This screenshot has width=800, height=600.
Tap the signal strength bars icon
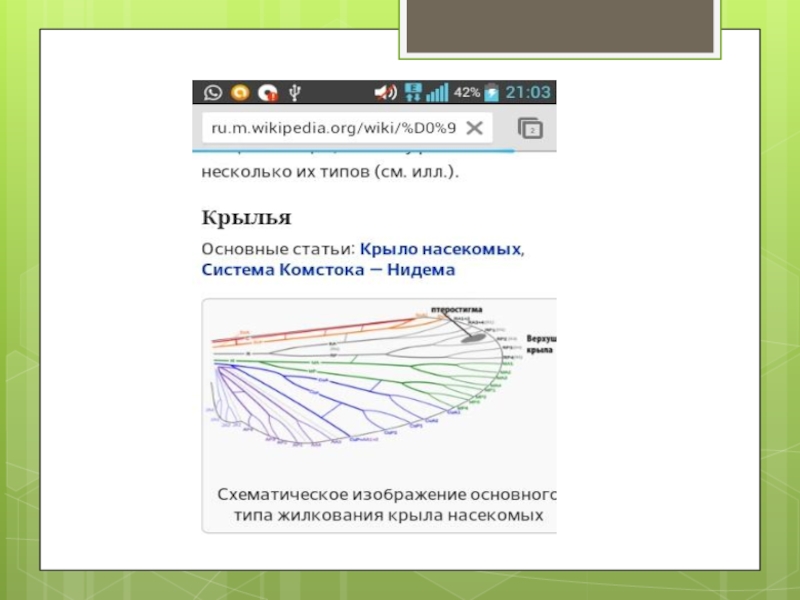(x=437, y=92)
